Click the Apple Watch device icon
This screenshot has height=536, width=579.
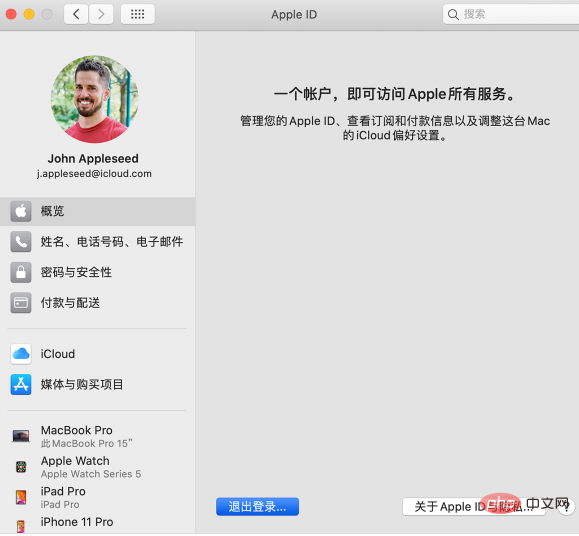[x=21, y=467]
